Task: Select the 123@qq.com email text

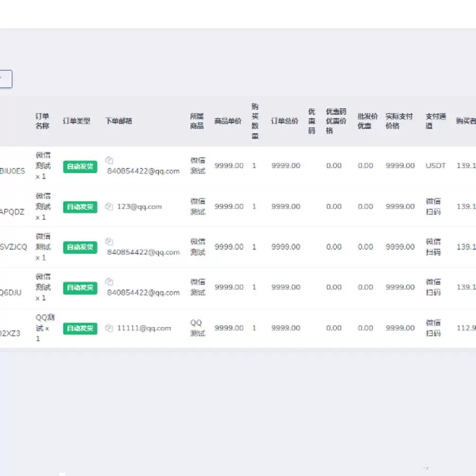Action: click(139, 206)
